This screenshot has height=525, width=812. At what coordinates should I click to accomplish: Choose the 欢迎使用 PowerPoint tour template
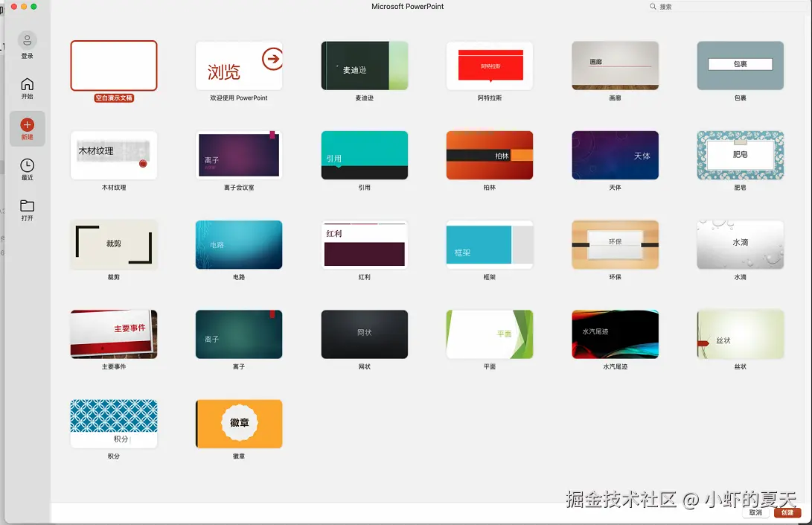point(239,66)
